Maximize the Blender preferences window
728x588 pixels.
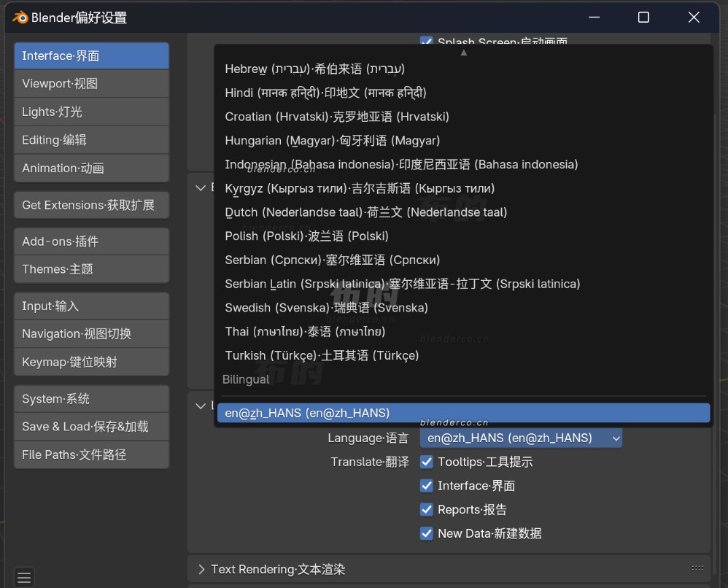[643, 18]
